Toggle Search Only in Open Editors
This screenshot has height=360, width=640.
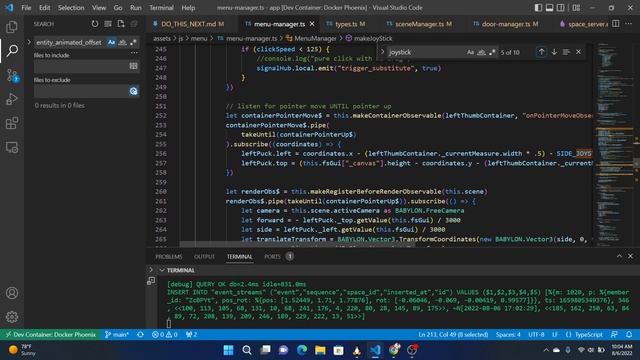pos(133,66)
